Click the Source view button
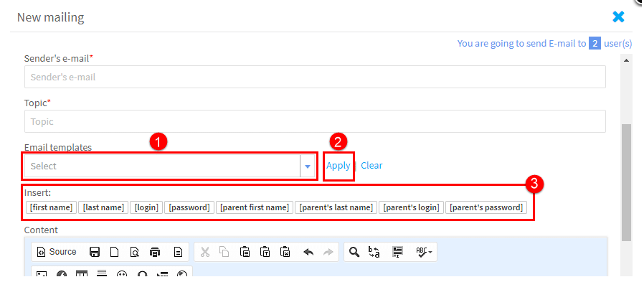The width and height of the screenshot is (644, 282). (57, 252)
